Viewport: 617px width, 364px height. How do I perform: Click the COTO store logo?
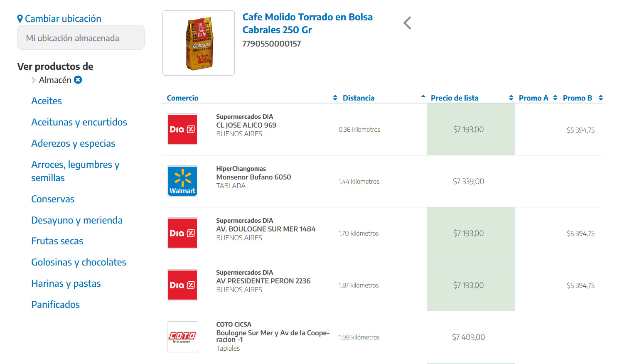(x=182, y=337)
